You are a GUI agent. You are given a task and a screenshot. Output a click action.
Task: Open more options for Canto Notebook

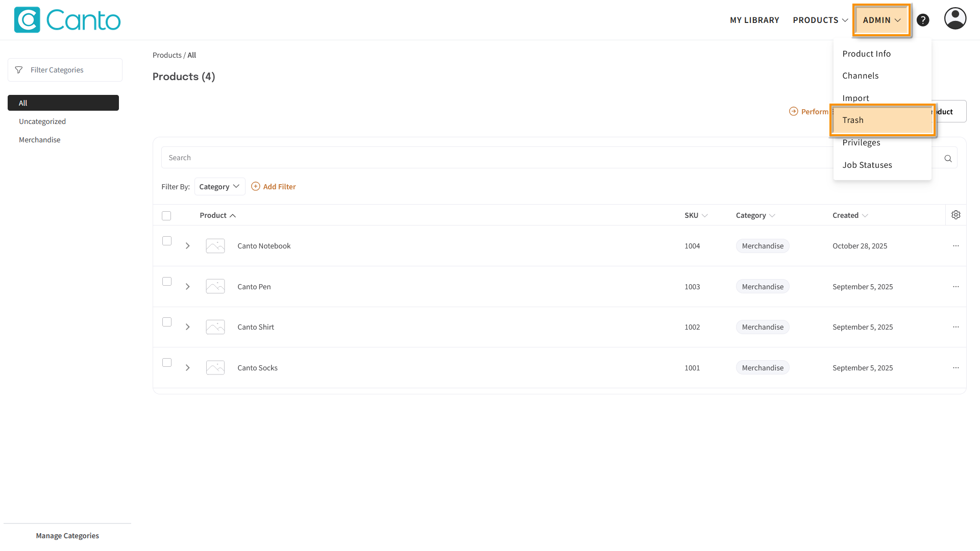click(x=956, y=246)
